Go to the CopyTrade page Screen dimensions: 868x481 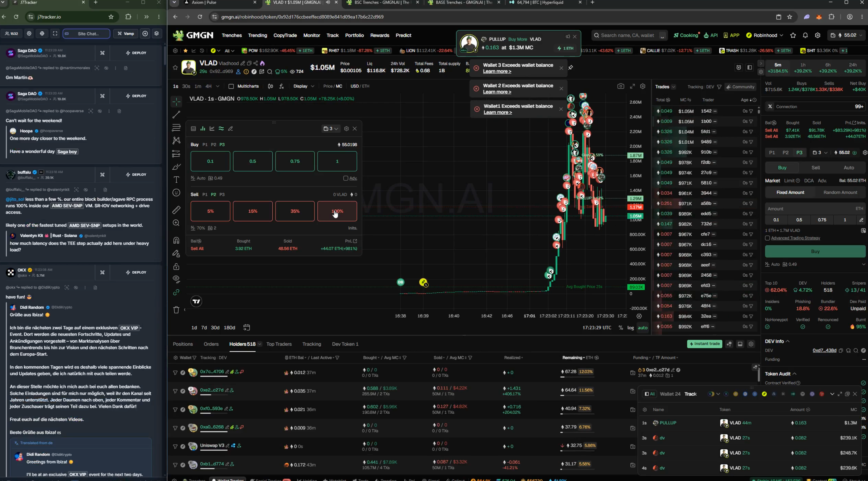(285, 35)
